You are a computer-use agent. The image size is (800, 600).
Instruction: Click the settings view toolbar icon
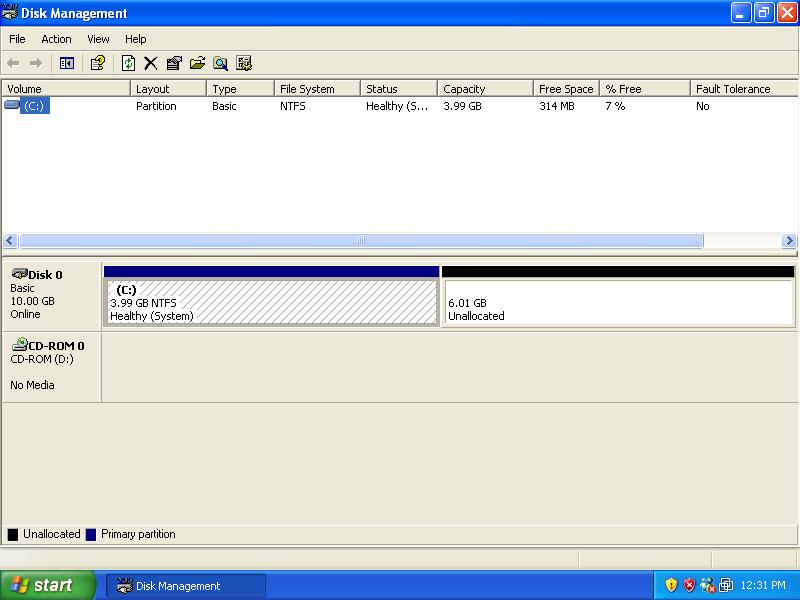click(244, 63)
